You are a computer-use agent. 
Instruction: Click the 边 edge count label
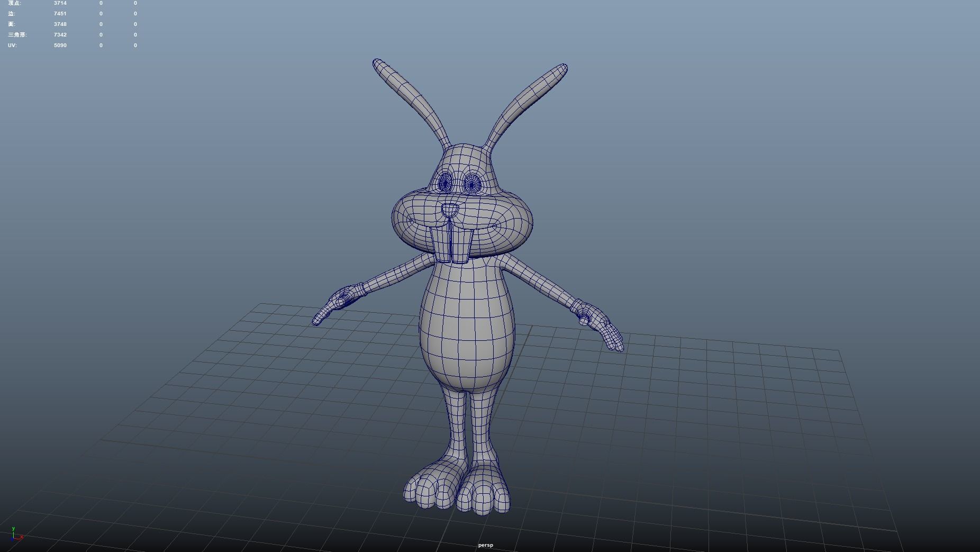(x=12, y=14)
